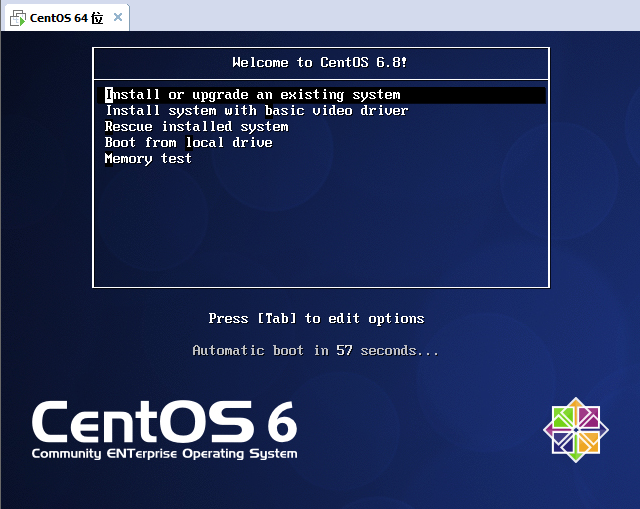Select Rescue installed system entry

tap(197, 127)
